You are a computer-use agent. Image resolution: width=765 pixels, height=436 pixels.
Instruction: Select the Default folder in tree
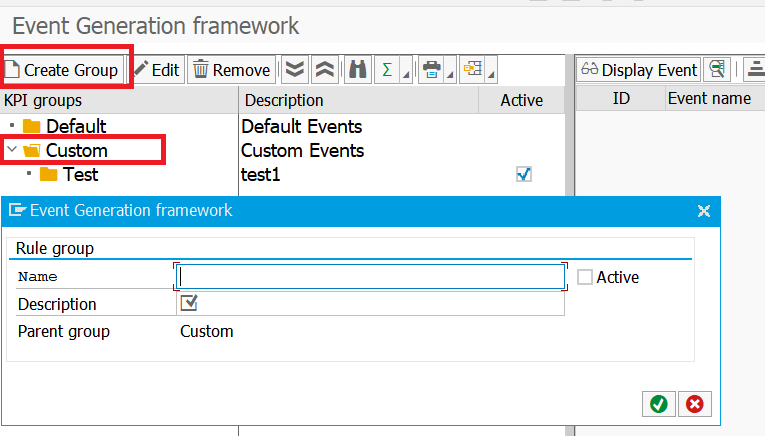76,127
